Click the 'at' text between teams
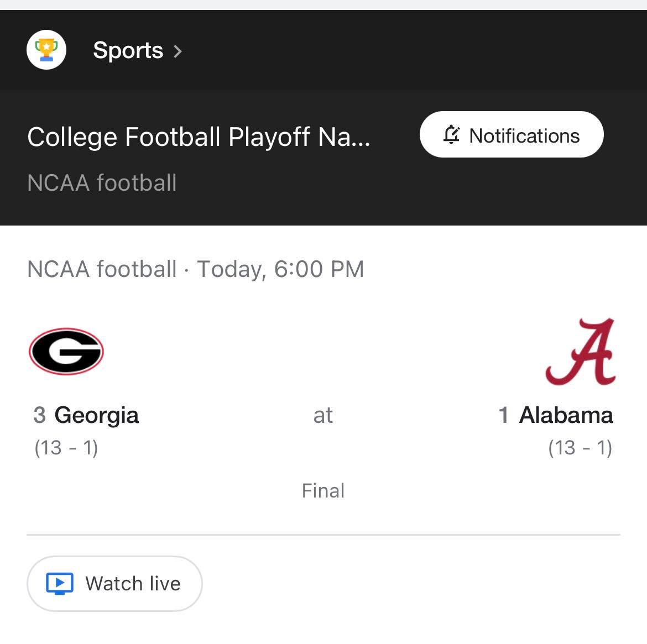This screenshot has height=644, width=647. [323, 415]
